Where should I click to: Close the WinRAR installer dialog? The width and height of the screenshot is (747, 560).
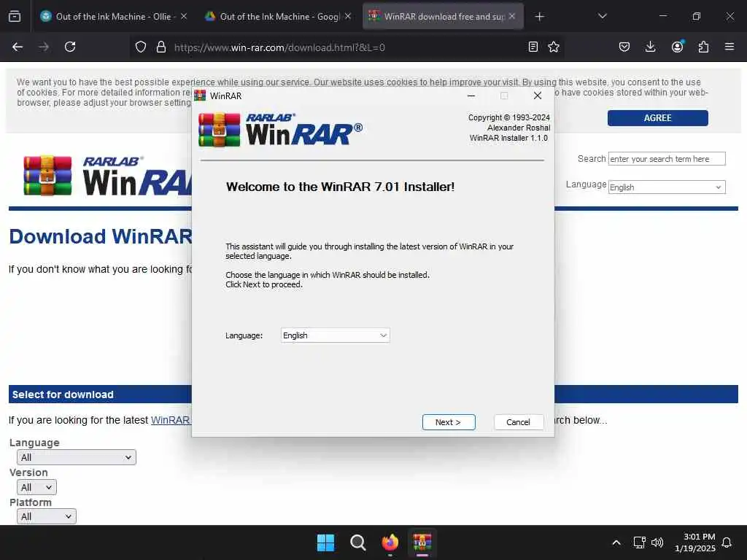[x=538, y=96]
